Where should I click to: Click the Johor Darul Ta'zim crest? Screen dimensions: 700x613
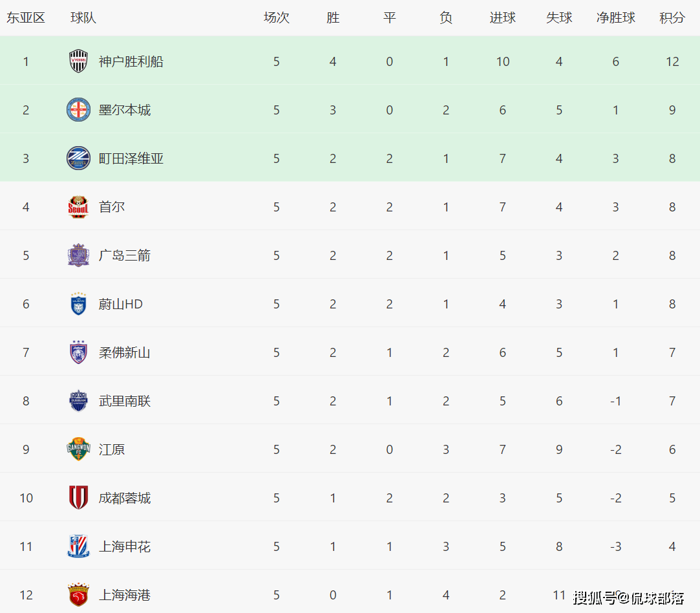[78, 352]
